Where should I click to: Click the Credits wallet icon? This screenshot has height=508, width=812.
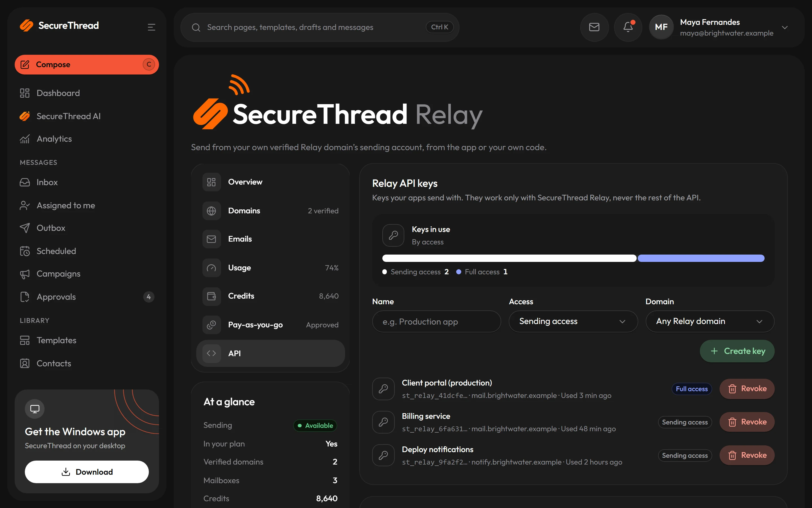[x=211, y=296]
